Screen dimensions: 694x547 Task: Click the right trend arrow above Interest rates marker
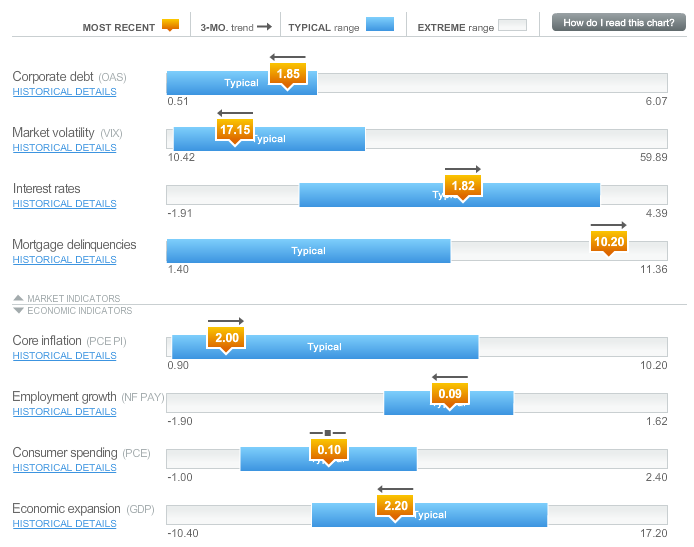pyautogui.click(x=463, y=169)
